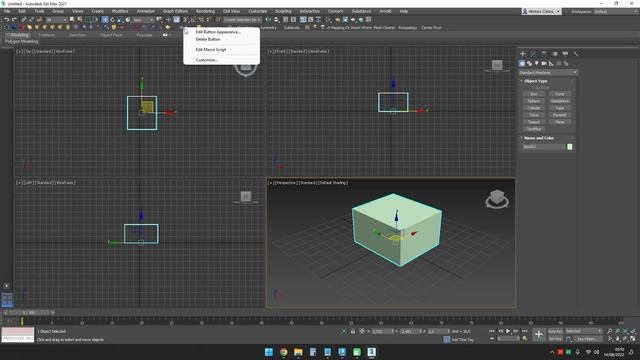
Task: Select the Cameras category icon
Action: point(544,64)
